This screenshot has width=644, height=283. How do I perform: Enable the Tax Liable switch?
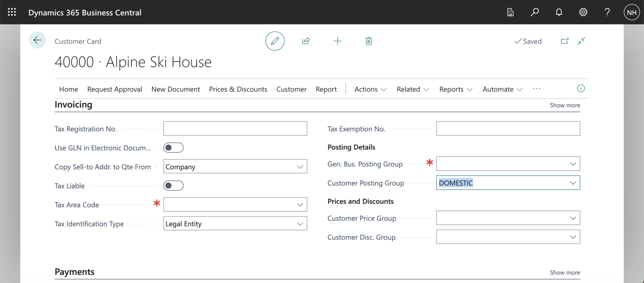pos(173,186)
